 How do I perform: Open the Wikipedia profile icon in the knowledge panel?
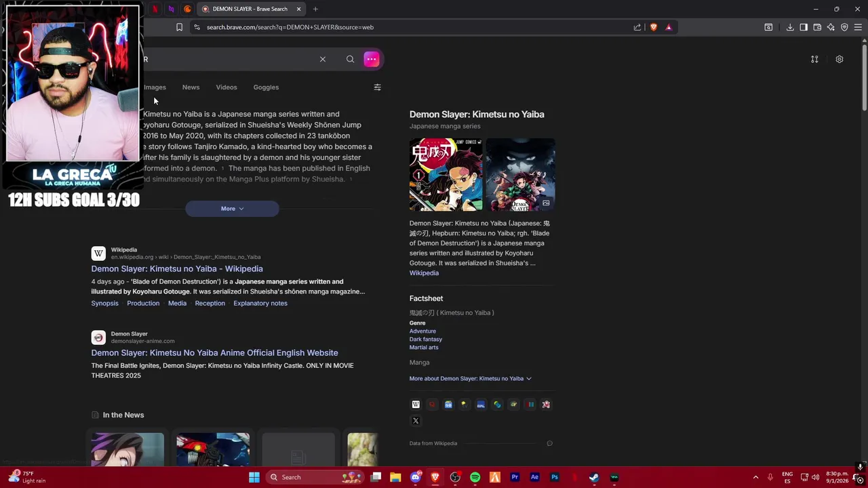416,405
